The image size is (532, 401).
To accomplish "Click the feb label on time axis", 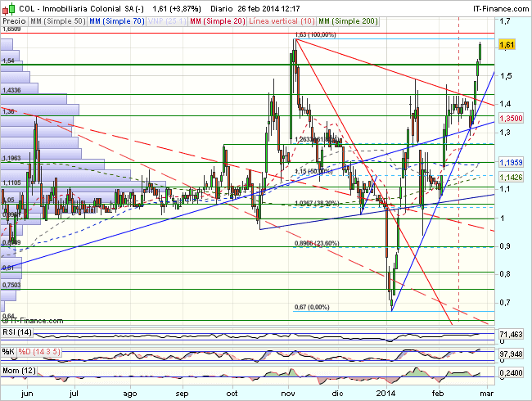I will coord(438,394).
